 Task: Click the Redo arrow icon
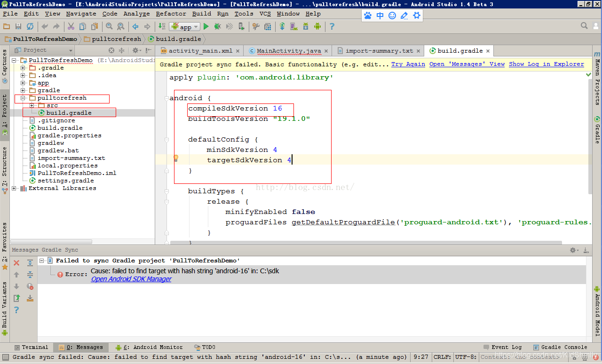tap(56, 26)
